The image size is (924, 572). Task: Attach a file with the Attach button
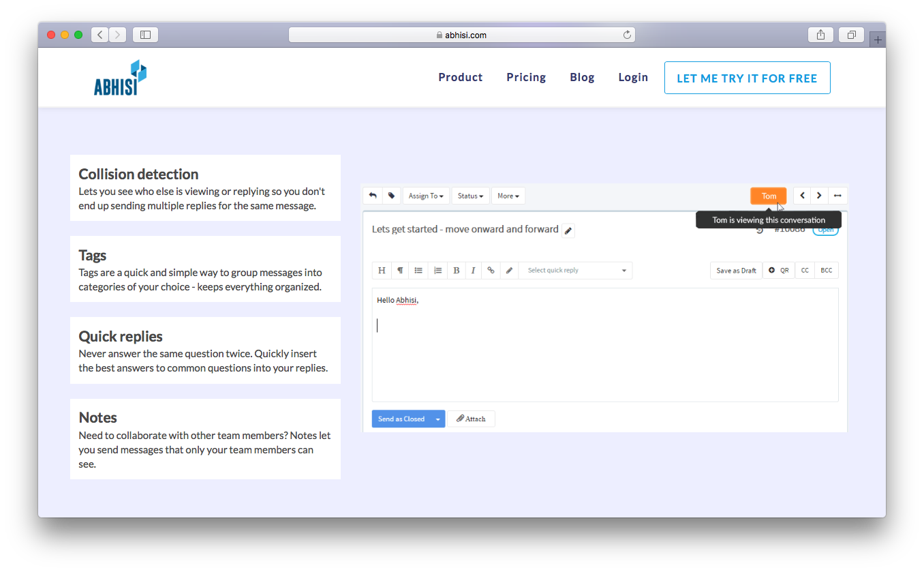tap(471, 419)
